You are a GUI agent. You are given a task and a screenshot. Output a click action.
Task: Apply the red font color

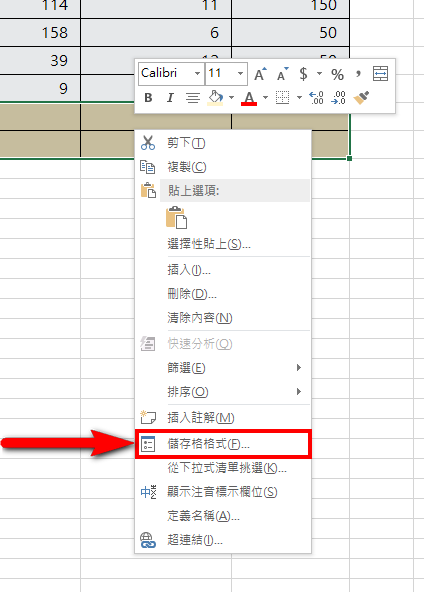click(249, 98)
